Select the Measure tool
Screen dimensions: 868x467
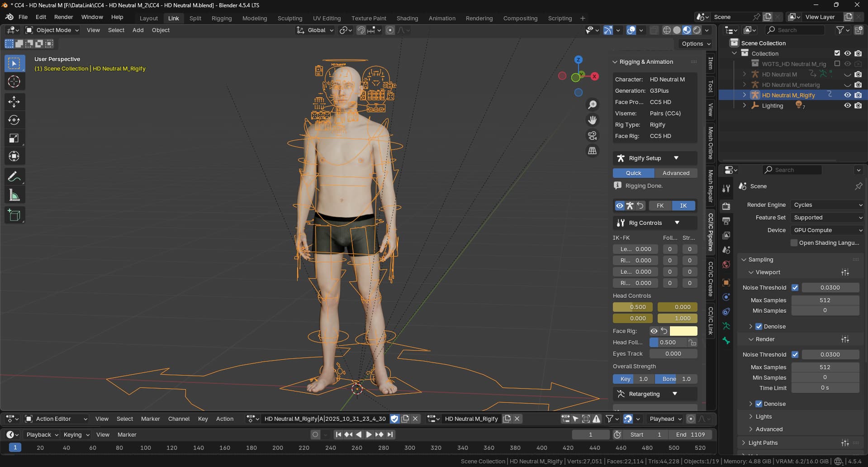point(14,195)
